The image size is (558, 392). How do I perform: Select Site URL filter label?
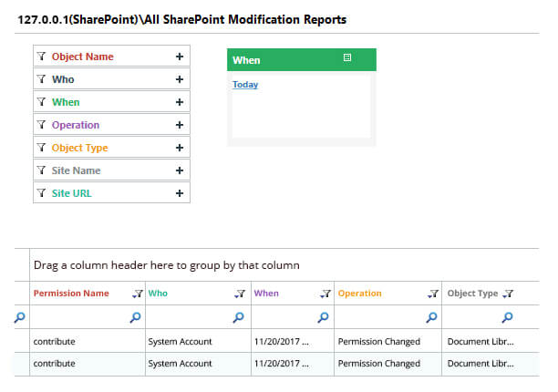coord(71,193)
